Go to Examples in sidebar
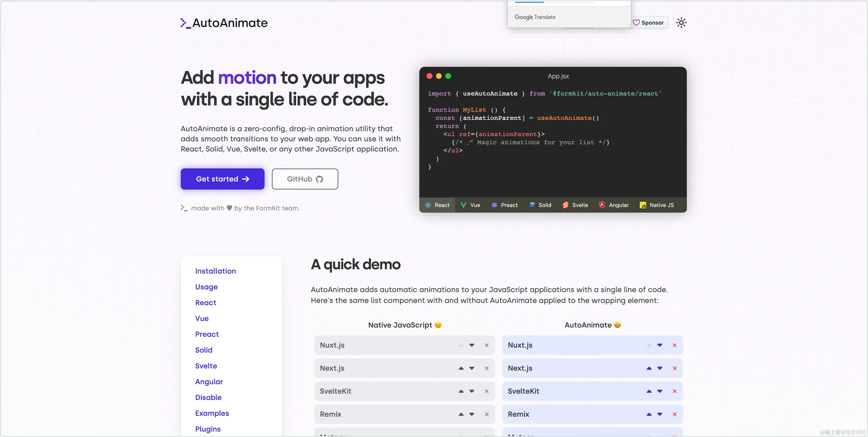This screenshot has height=437, width=868. pyautogui.click(x=212, y=413)
